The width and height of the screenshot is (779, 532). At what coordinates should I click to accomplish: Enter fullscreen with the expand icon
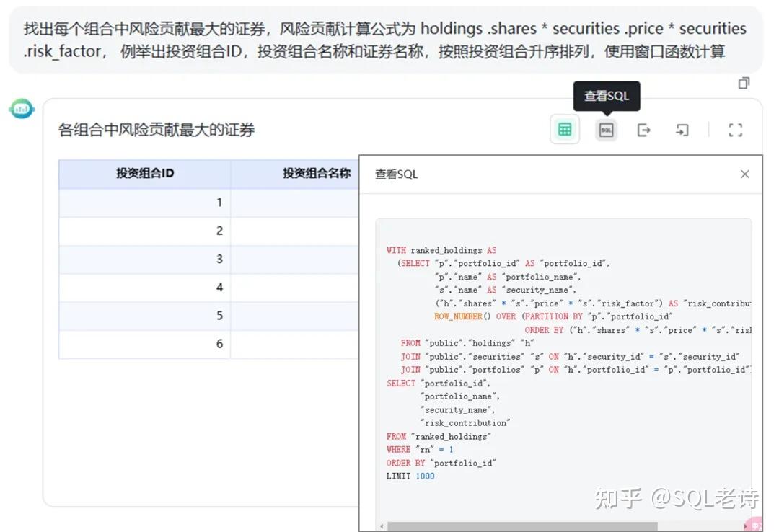click(x=735, y=130)
